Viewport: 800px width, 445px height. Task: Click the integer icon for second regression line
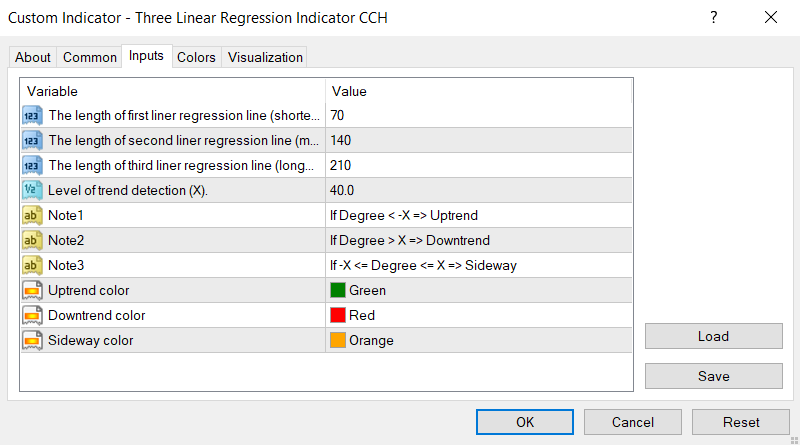point(32,140)
